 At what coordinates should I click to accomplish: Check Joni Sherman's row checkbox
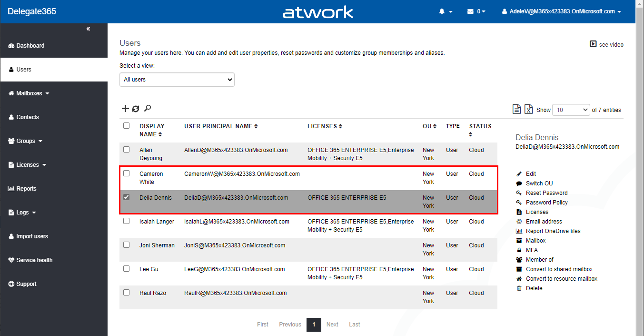coord(126,245)
